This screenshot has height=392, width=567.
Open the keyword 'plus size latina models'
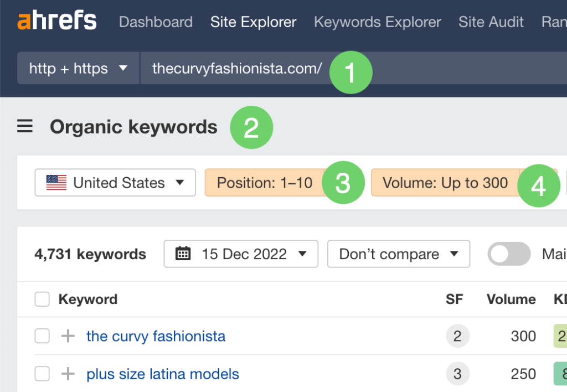[162, 374]
